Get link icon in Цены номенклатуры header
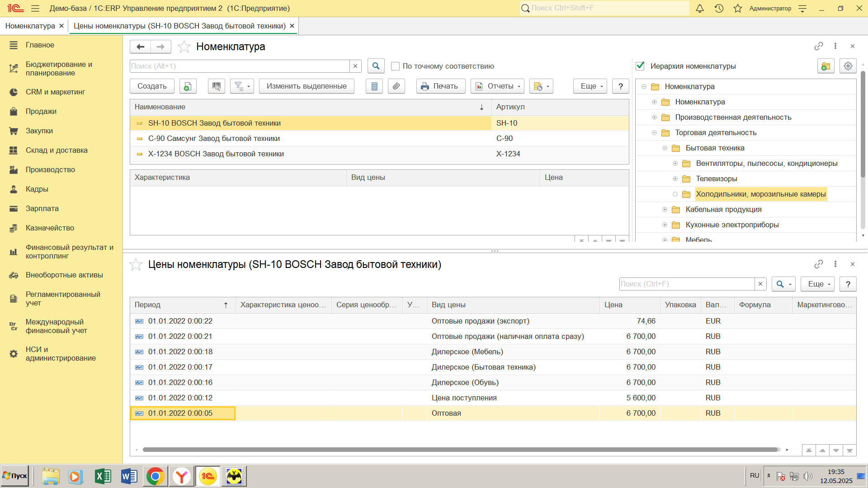This screenshot has width=868, height=488. pyautogui.click(x=818, y=264)
